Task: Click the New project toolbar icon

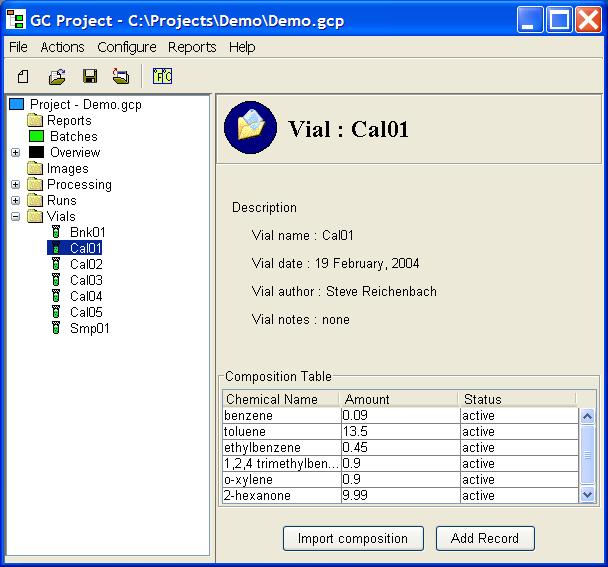Action: click(23, 76)
